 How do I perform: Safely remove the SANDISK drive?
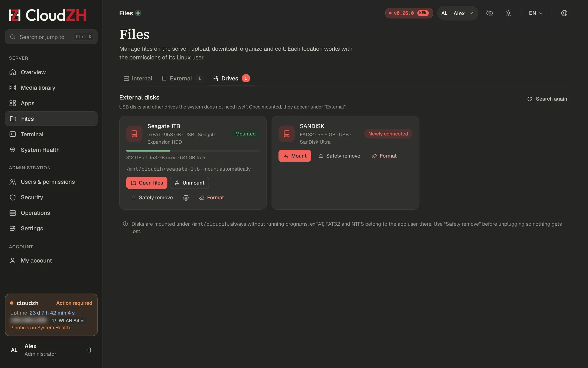pyautogui.click(x=339, y=156)
